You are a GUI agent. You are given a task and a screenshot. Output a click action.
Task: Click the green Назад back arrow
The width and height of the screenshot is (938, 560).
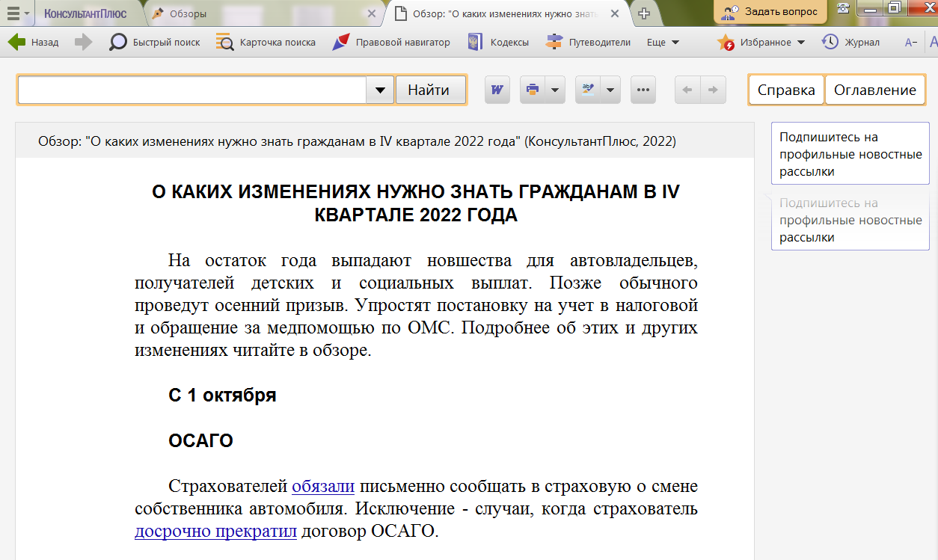[18, 43]
